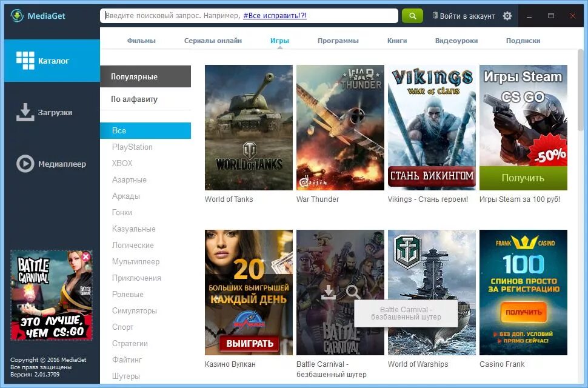
Task: Click the MediaGet logo icon
Action: pos(17,16)
